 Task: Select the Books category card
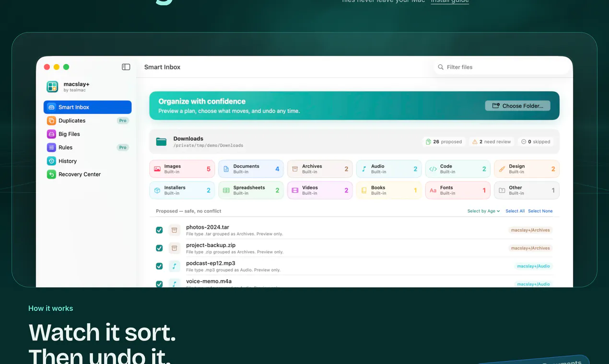click(x=389, y=190)
